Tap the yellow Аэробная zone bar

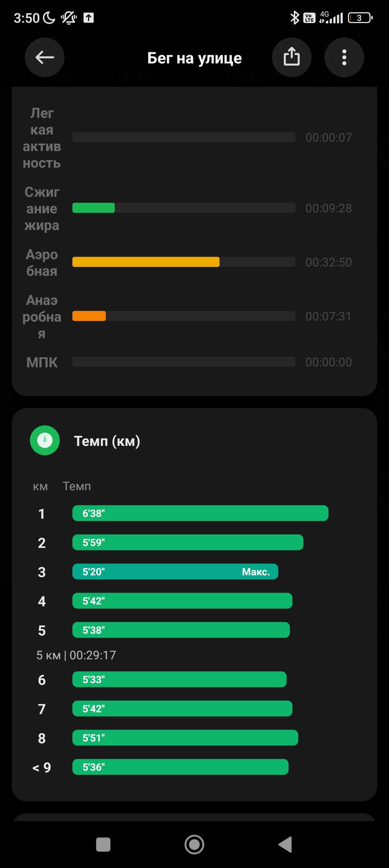click(x=146, y=262)
